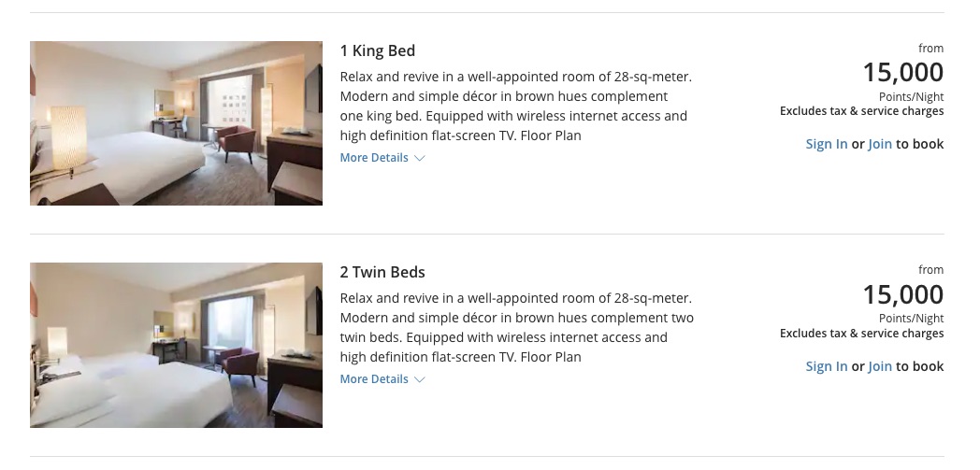
Task: Select the 1 King Bed room title
Action: coord(378,50)
